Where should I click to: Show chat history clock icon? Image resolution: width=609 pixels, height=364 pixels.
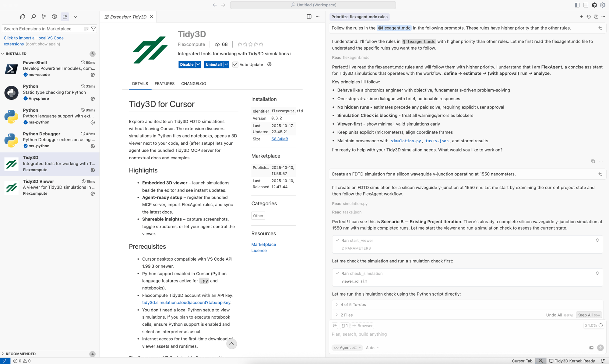(x=589, y=17)
